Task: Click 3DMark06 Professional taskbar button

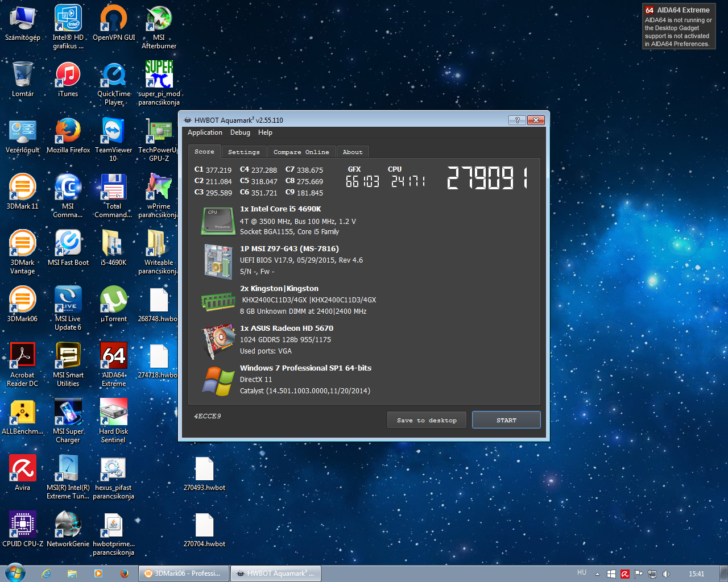Action: point(184,573)
